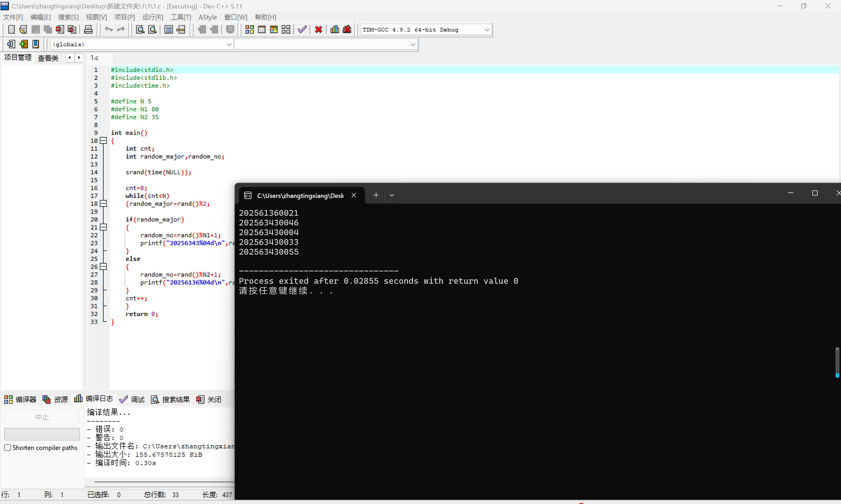
Task: Open terminal profile dropdown chevron
Action: pos(392,195)
